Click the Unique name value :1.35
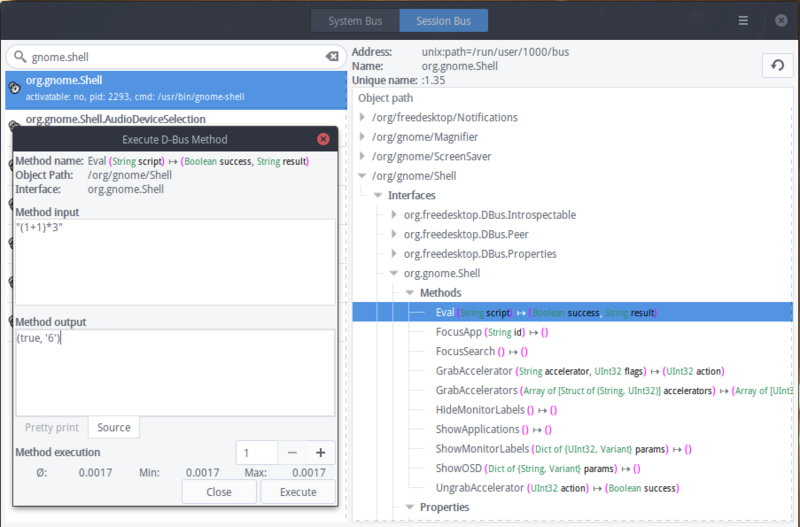 coord(433,80)
